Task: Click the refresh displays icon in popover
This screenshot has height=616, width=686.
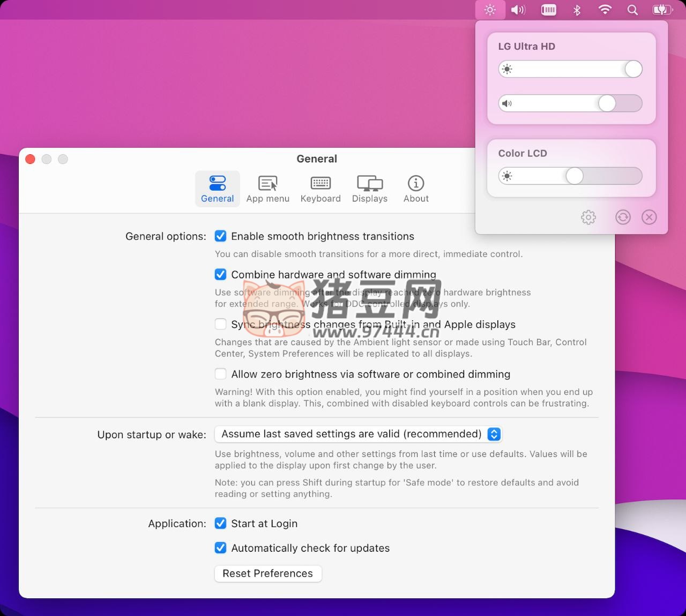Action: click(623, 217)
